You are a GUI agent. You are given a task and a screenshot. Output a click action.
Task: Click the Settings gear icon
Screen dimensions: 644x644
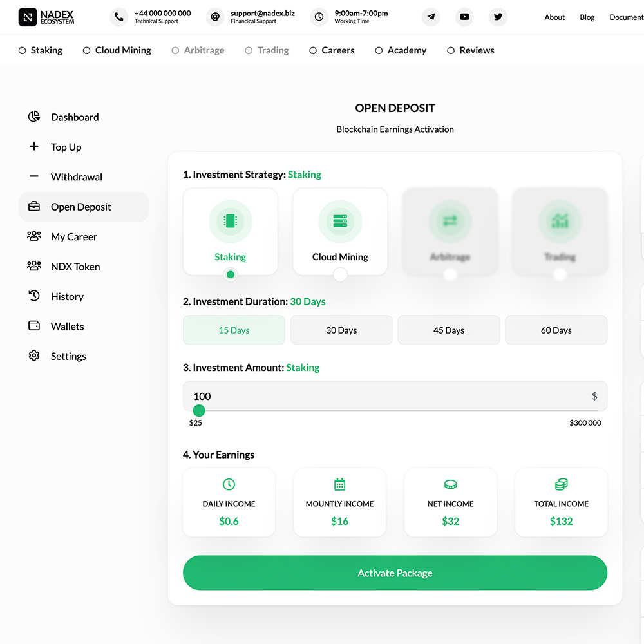34,355
